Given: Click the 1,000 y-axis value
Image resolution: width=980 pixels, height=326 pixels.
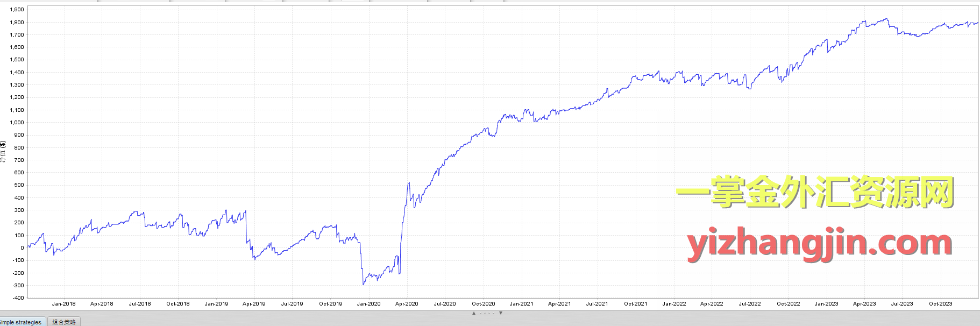Looking at the screenshot, I should coord(17,123).
